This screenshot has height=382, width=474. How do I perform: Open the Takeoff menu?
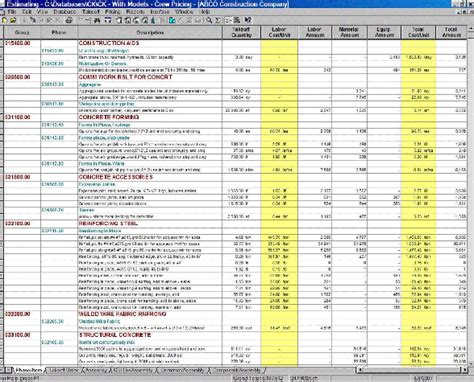click(91, 12)
